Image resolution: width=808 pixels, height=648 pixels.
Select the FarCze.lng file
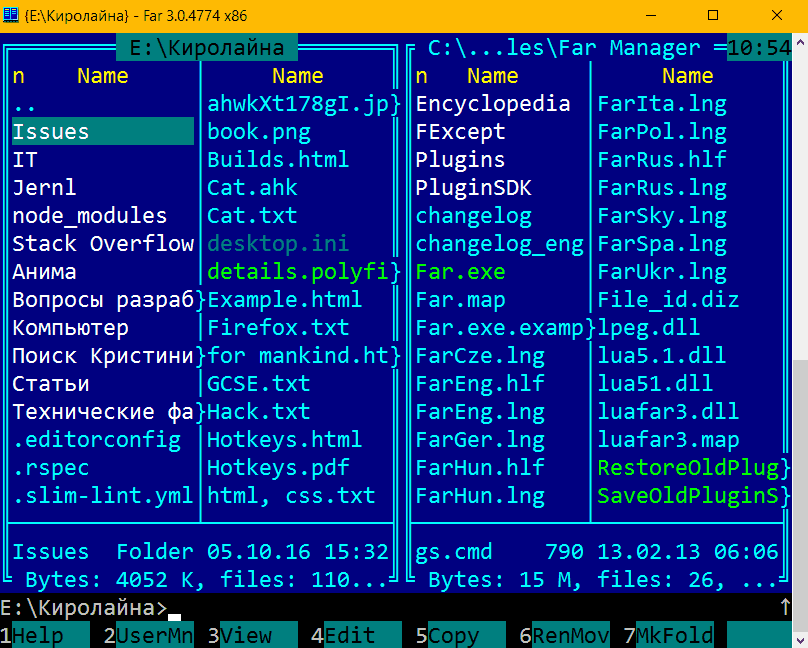pyautogui.click(x=480, y=356)
